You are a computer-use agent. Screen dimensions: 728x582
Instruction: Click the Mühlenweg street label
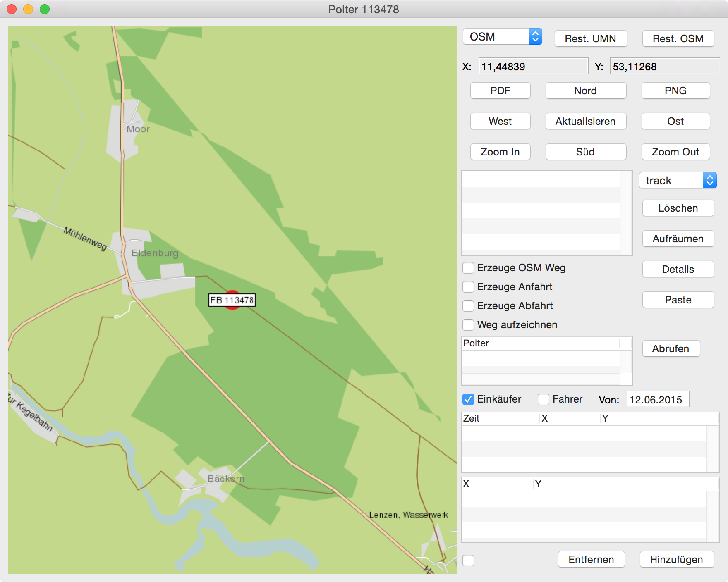pos(85,239)
